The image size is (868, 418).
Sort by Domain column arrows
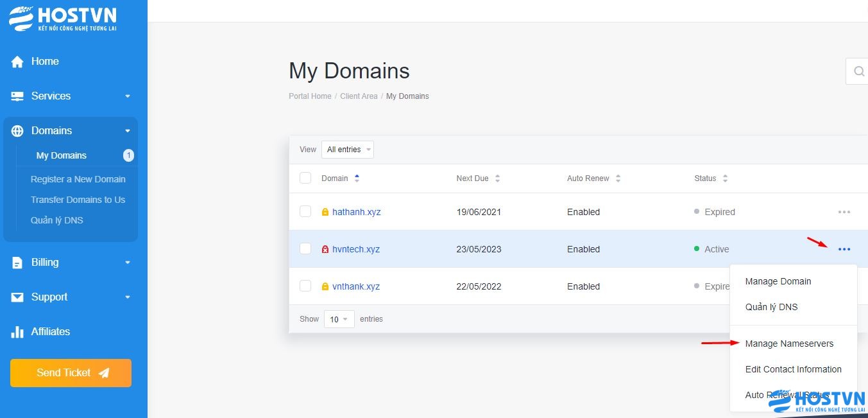[x=357, y=179]
